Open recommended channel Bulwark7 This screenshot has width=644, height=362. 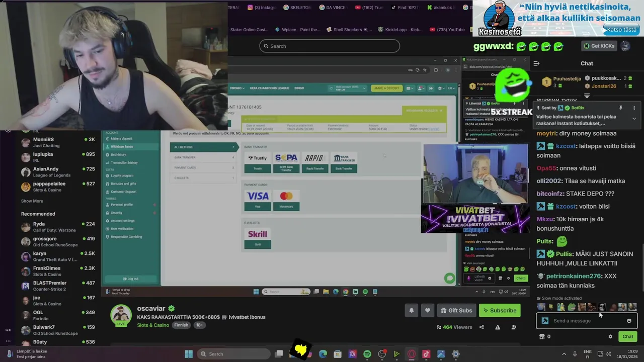(58, 330)
